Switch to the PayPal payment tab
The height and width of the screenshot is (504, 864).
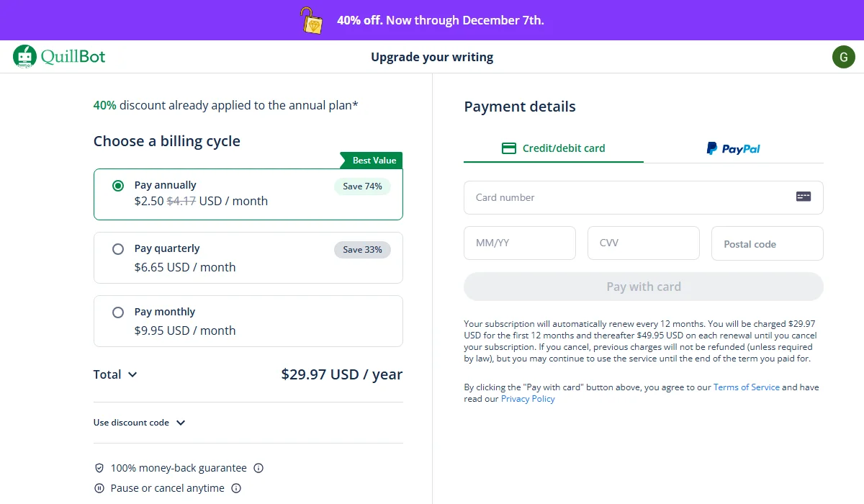pyautogui.click(x=733, y=148)
